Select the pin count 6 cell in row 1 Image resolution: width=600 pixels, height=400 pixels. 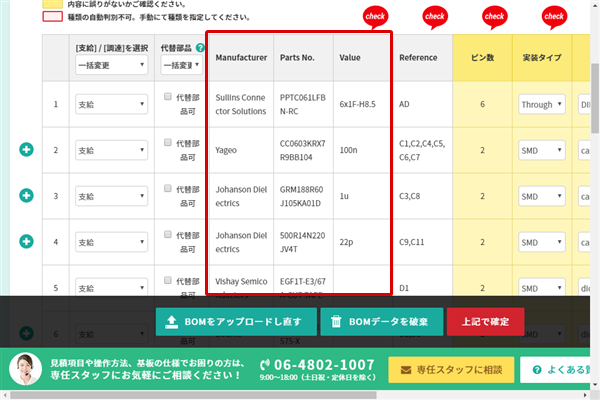pos(482,104)
